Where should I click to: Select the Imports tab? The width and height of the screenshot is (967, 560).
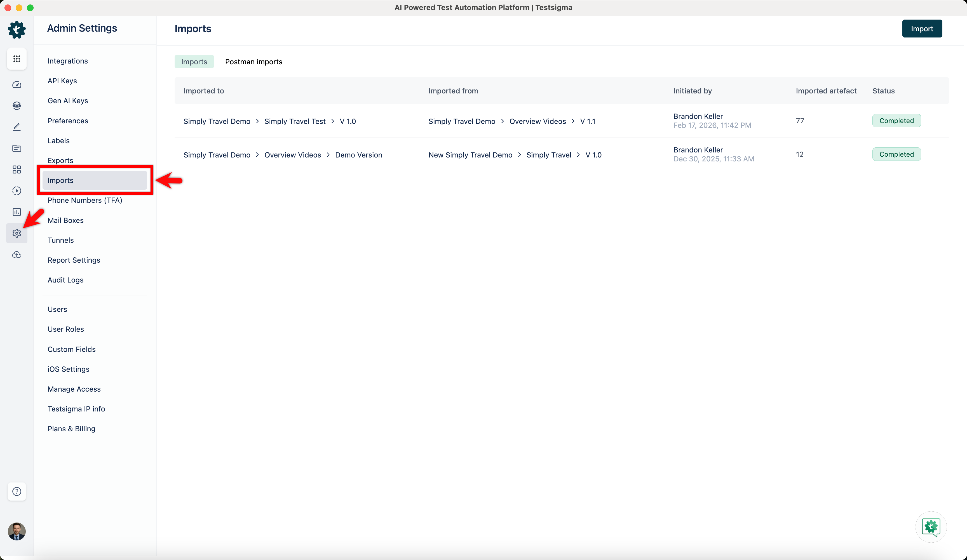tap(194, 62)
